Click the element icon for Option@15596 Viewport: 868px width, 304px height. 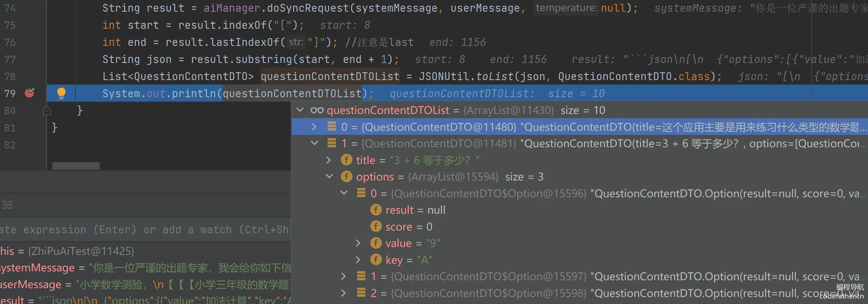[361, 193]
